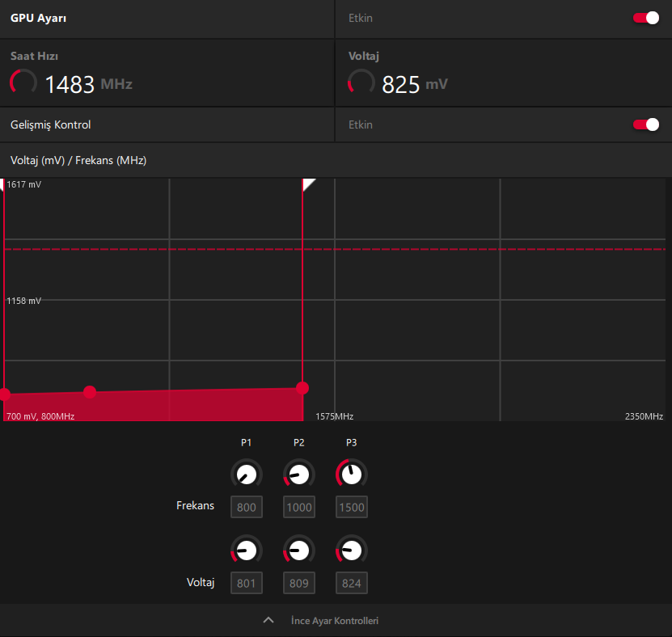This screenshot has width=672, height=637.
Task: Click the P3 Frekans dial knob
Action: coord(352,475)
